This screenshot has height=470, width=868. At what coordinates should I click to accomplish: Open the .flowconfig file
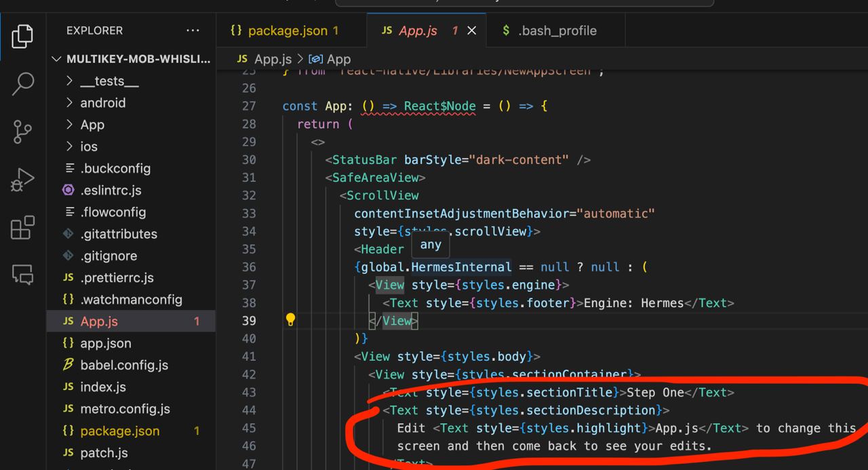point(131,212)
